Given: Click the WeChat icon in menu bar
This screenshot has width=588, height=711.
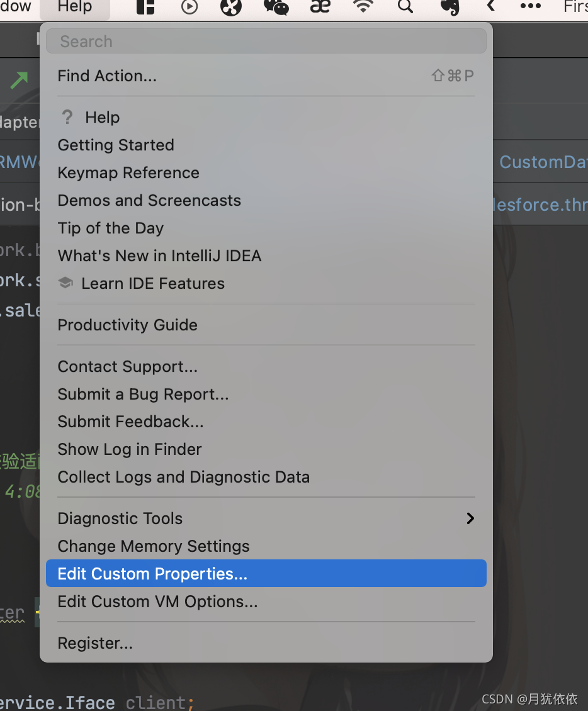Looking at the screenshot, I should pyautogui.click(x=276, y=7).
